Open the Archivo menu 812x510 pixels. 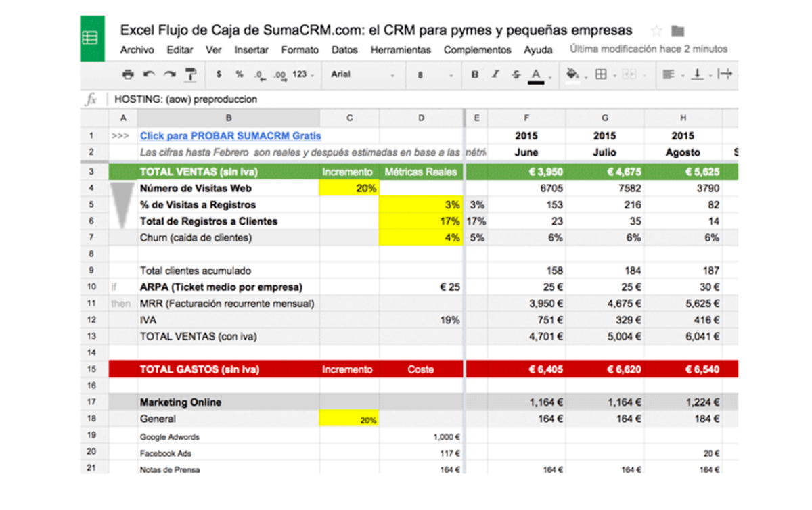[x=137, y=50]
